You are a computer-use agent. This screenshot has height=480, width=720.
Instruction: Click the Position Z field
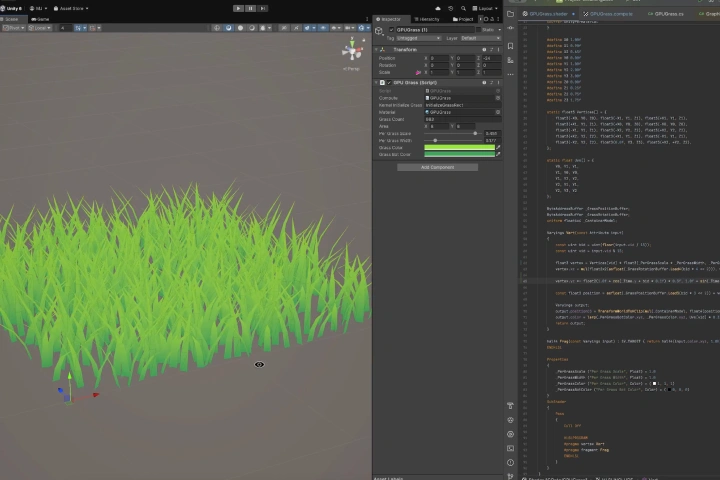[x=492, y=58]
